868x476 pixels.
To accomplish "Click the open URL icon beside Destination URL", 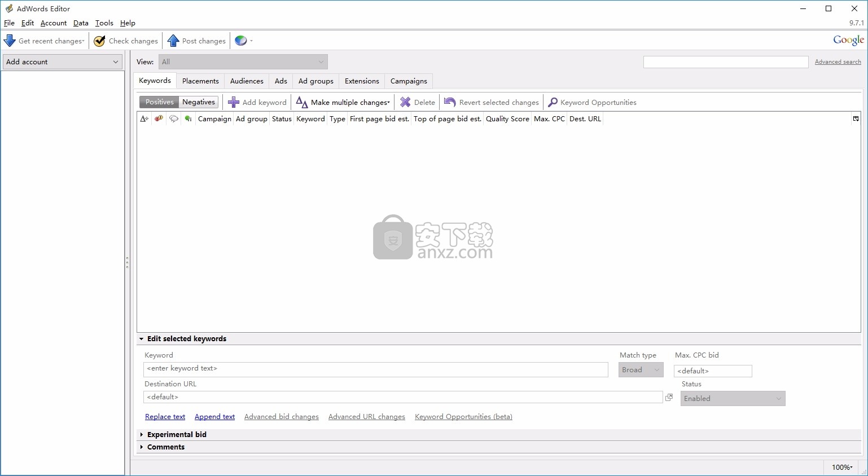I will [x=669, y=397].
